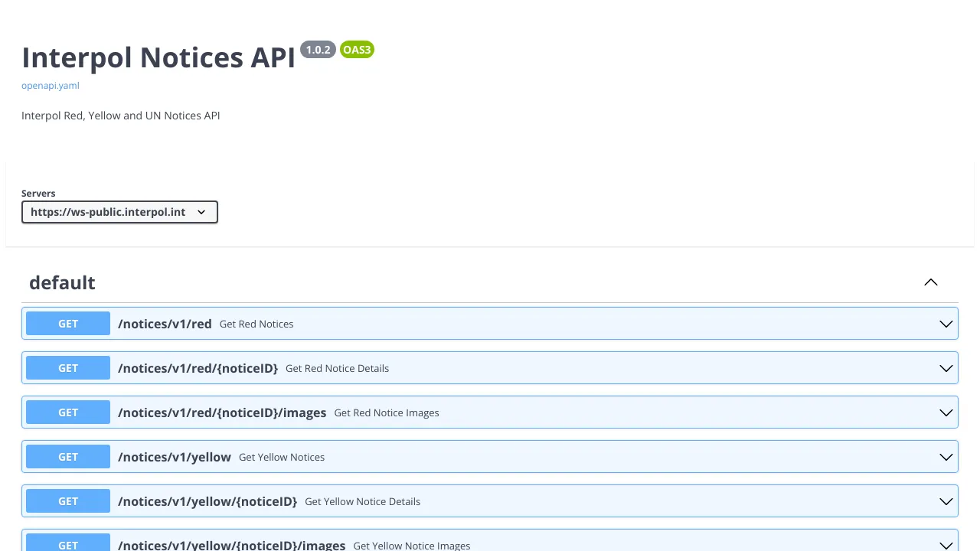
Task: Expand chevron on Get Red Notice Images row
Action: click(946, 412)
